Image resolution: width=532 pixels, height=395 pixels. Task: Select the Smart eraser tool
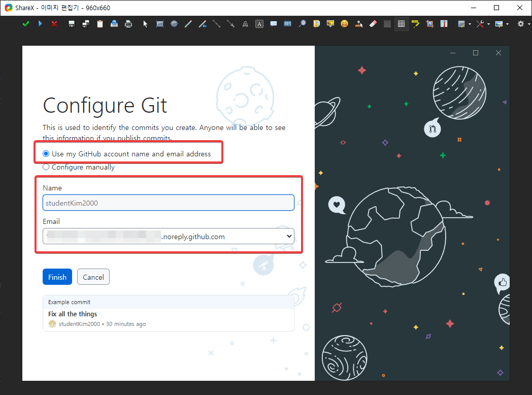point(373,24)
